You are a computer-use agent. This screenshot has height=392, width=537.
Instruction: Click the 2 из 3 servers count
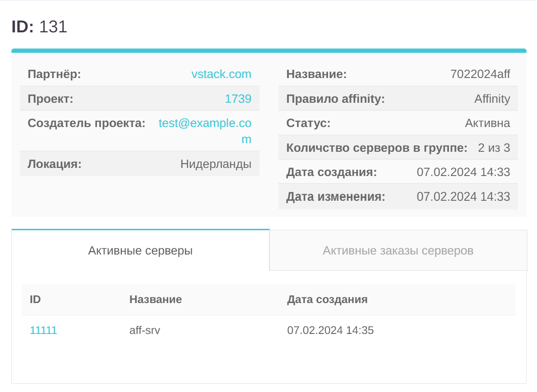click(x=494, y=148)
